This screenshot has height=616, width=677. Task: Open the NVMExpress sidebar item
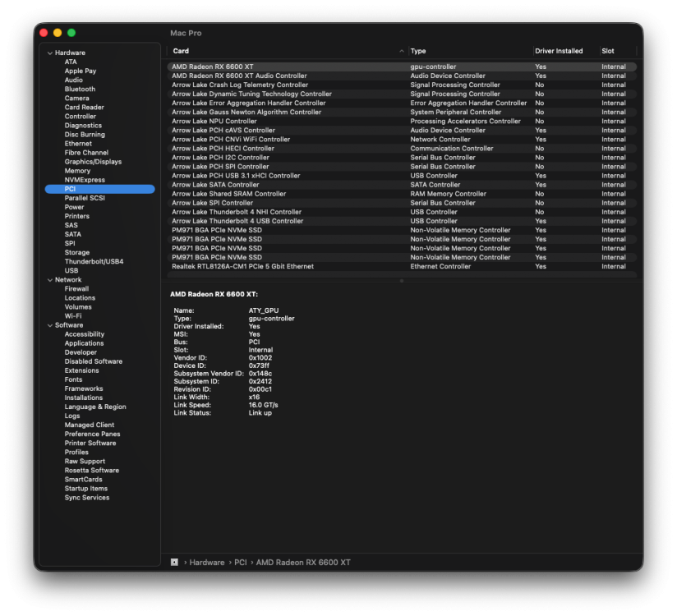coord(85,180)
